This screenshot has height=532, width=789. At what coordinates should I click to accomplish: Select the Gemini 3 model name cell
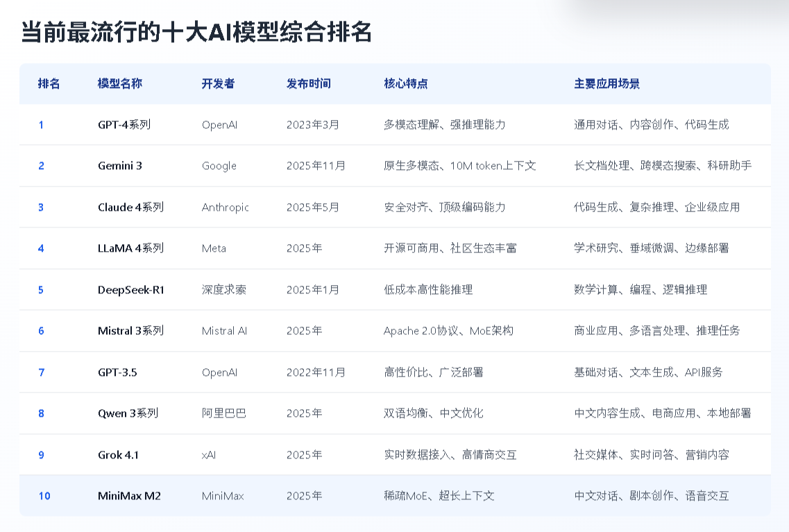[x=120, y=166]
